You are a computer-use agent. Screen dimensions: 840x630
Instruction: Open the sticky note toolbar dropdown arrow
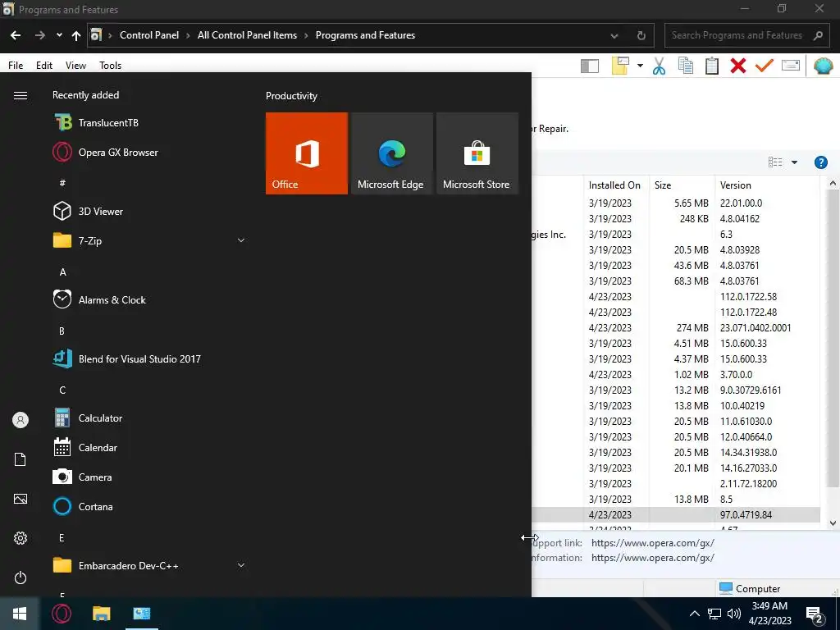pos(640,66)
